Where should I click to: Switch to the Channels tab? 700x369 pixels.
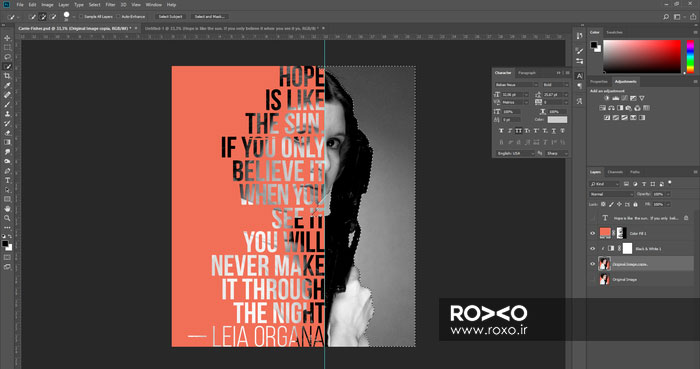click(615, 172)
